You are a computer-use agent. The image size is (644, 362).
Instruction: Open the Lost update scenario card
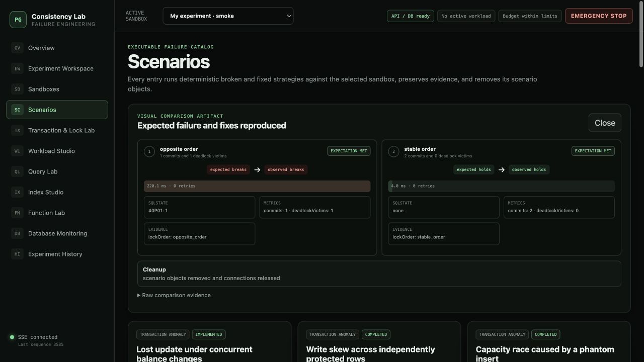point(209,342)
